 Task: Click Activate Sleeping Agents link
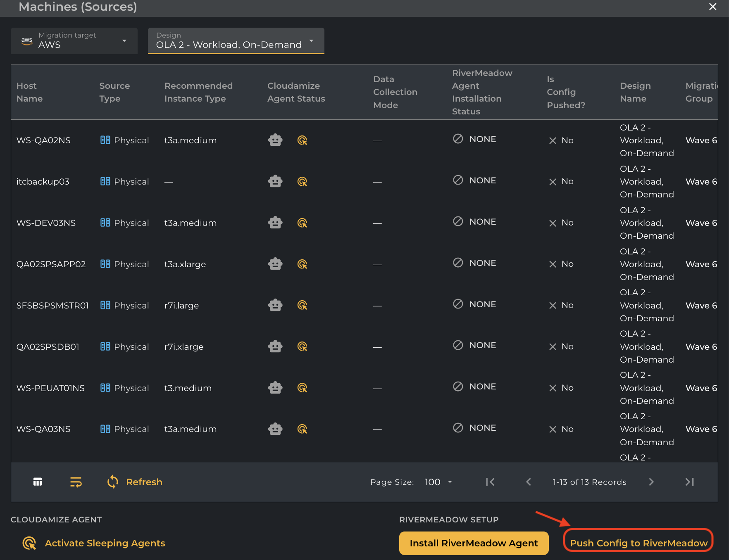(105, 543)
